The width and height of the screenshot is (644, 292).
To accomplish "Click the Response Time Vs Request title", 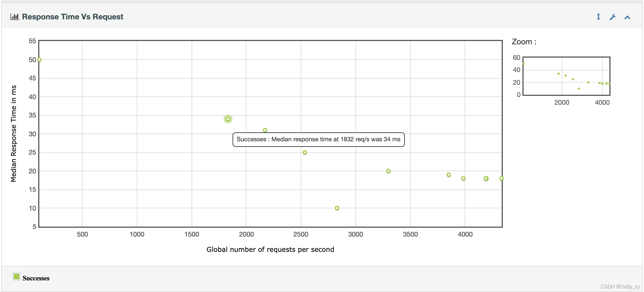I will (73, 17).
